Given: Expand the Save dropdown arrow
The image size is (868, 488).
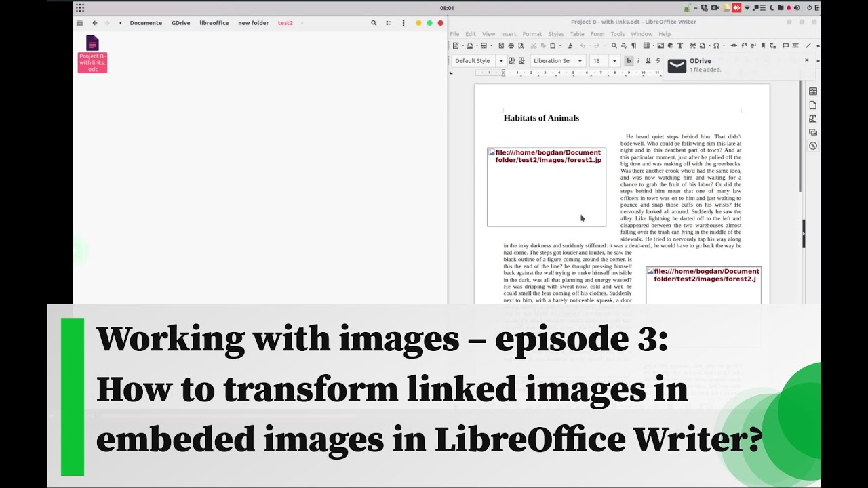Looking at the screenshot, I should click(491, 45).
